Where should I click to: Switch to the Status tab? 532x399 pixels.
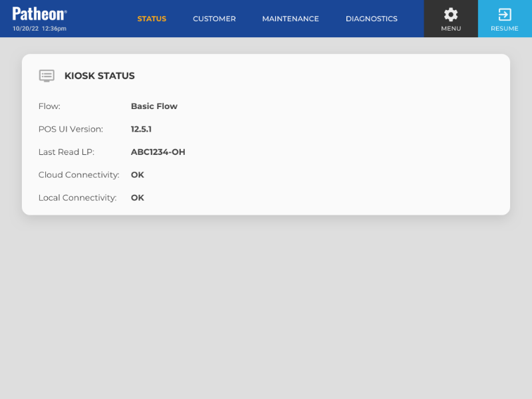click(152, 19)
